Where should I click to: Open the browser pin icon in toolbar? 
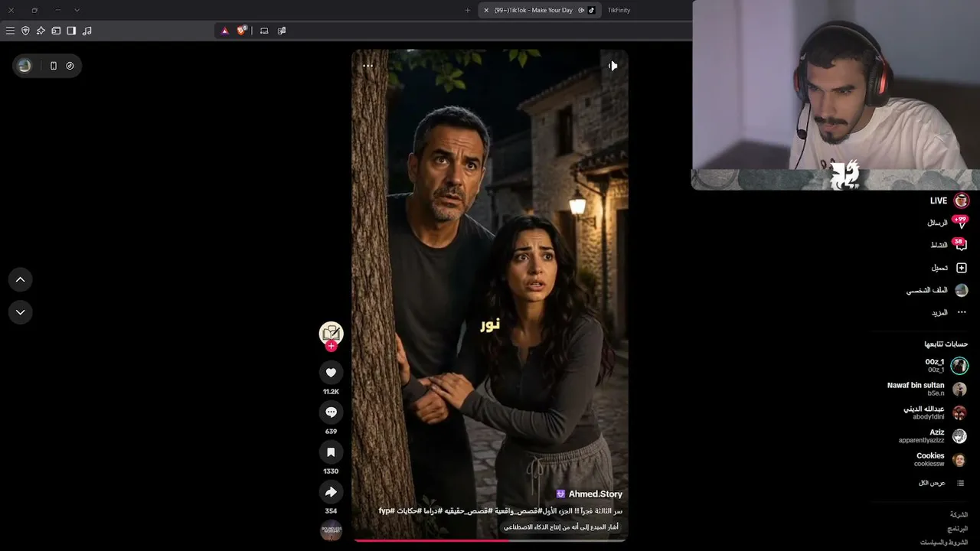pyautogui.click(x=41, y=31)
